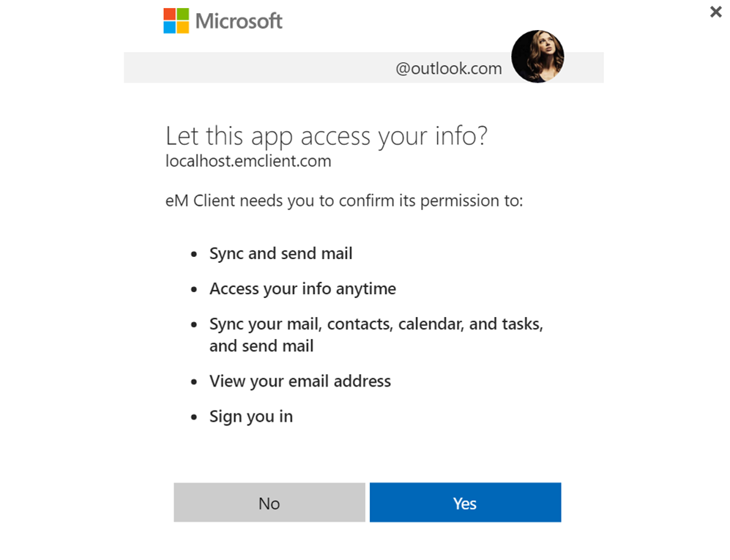The width and height of the screenshot is (730, 560).
Task: Click the 'Let this app access your info?' heading
Action: pos(327,136)
